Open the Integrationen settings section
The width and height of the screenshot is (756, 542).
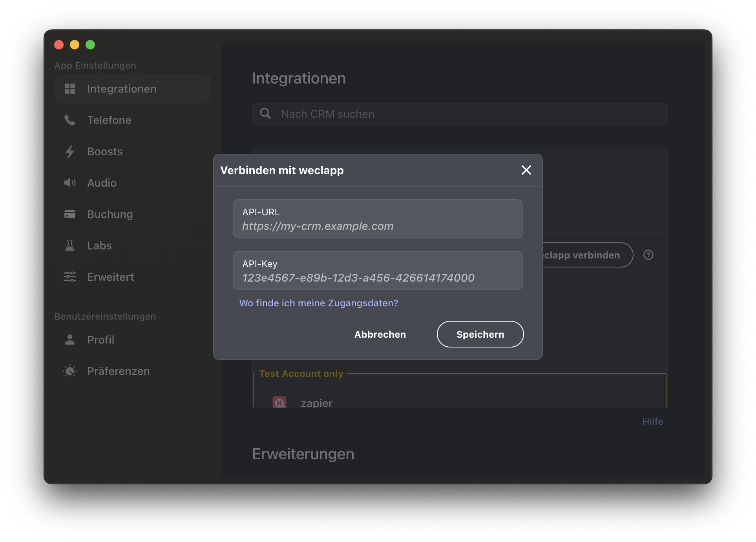(133, 89)
